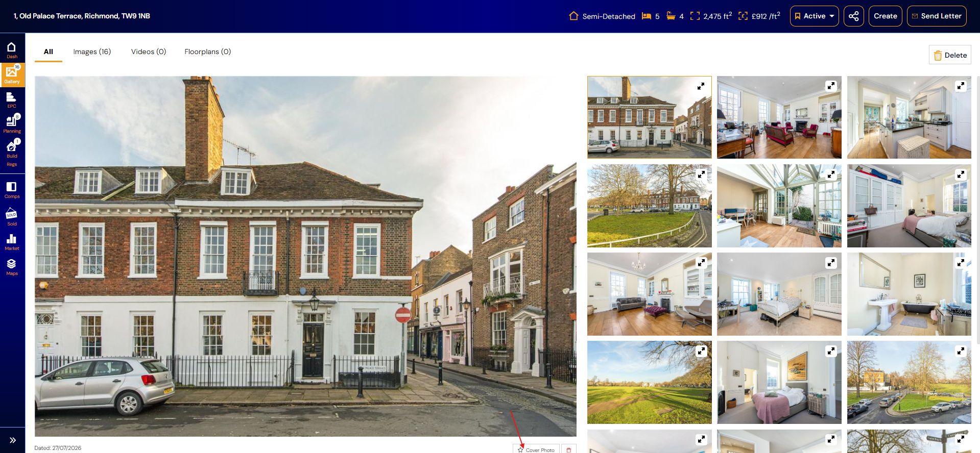Go to Planning in the sidebar
This screenshot has height=453, width=980.
pyautogui.click(x=12, y=124)
